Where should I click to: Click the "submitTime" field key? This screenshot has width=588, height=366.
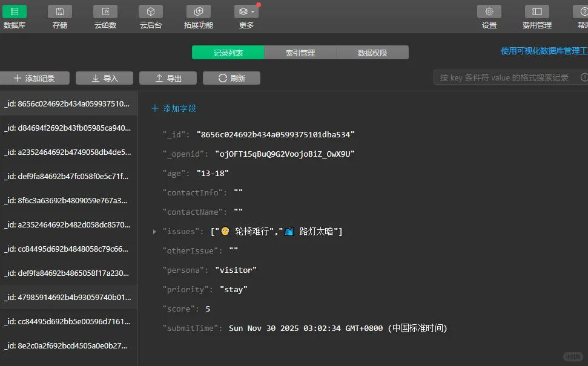tap(191, 328)
